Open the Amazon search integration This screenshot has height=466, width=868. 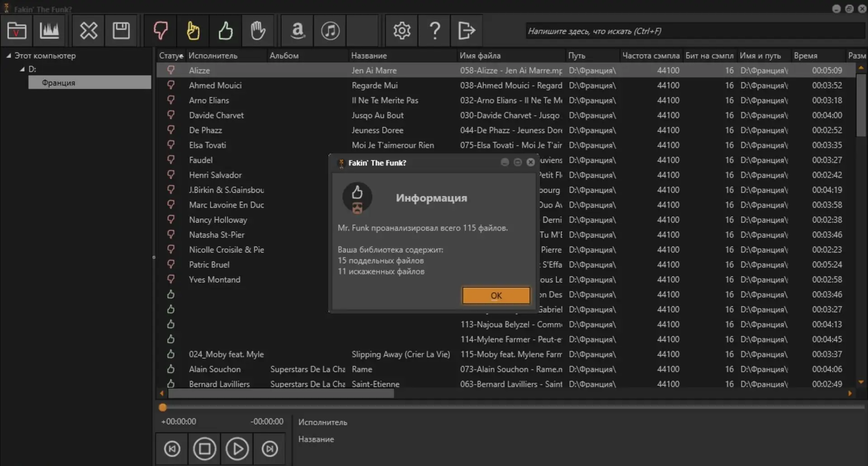pyautogui.click(x=297, y=30)
